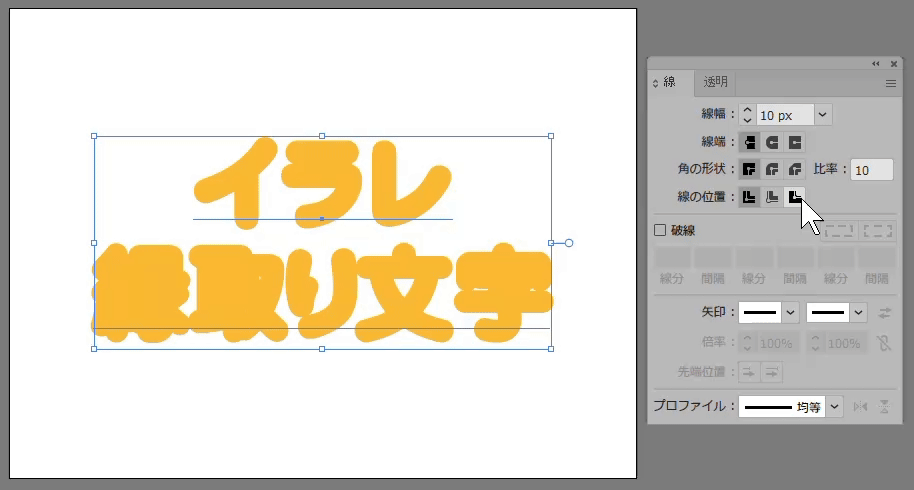Align stroke to center
The height and width of the screenshot is (490, 914).
tap(749, 197)
